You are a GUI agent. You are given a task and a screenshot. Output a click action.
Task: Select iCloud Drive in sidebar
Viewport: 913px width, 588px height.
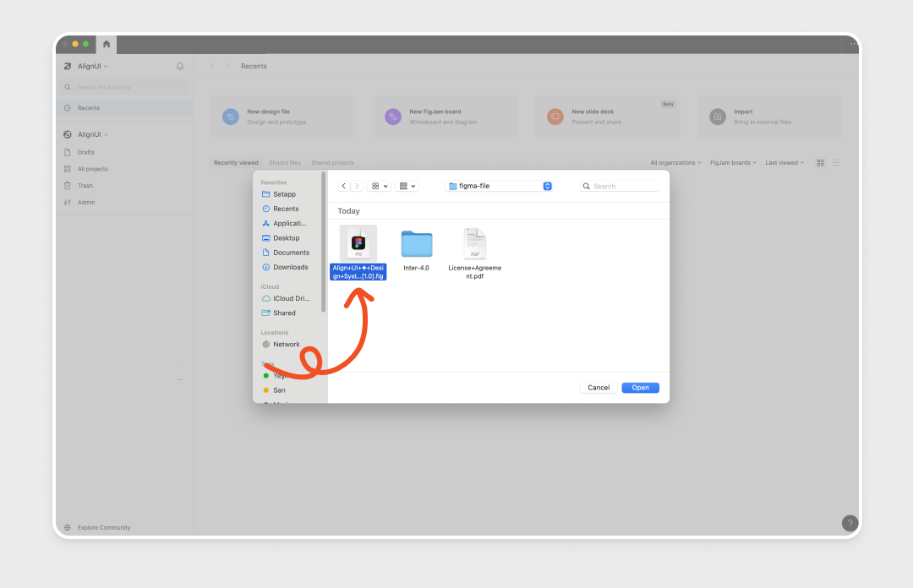click(x=291, y=298)
